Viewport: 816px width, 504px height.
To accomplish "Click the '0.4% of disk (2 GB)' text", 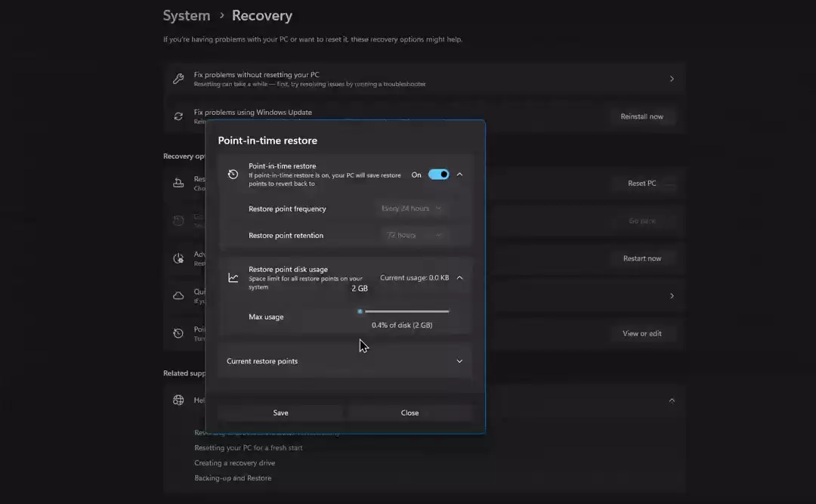I will pos(402,325).
